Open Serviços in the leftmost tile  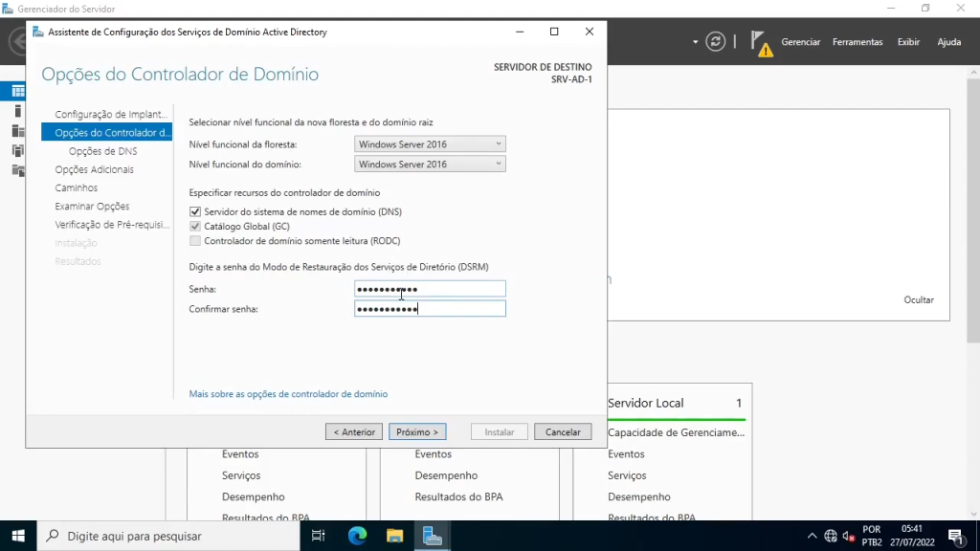(x=240, y=475)
